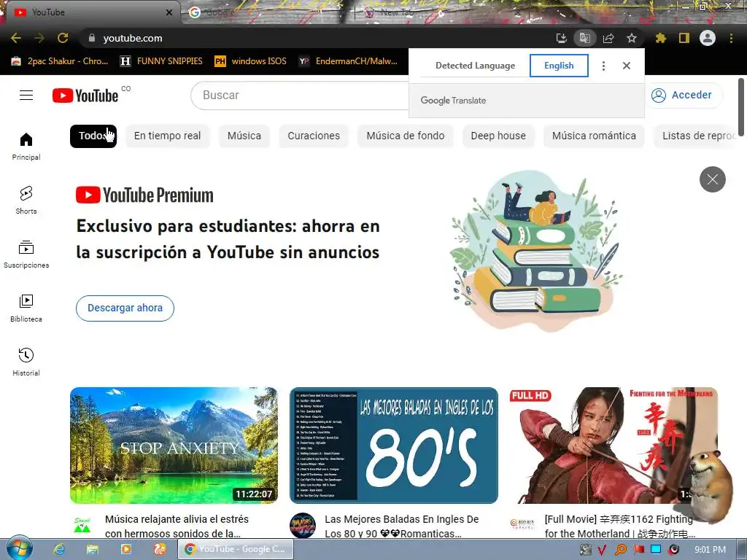The image size is (747, 560).
Task: Open Las Mejores Baladas En Ingles title
Action: tap(402, 526)
